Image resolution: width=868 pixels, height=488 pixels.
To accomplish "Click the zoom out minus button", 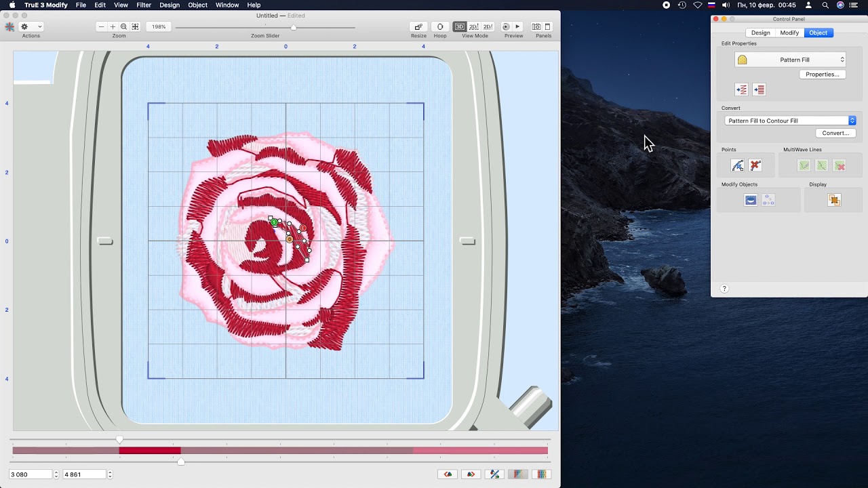I will click(x=101, y=26).
